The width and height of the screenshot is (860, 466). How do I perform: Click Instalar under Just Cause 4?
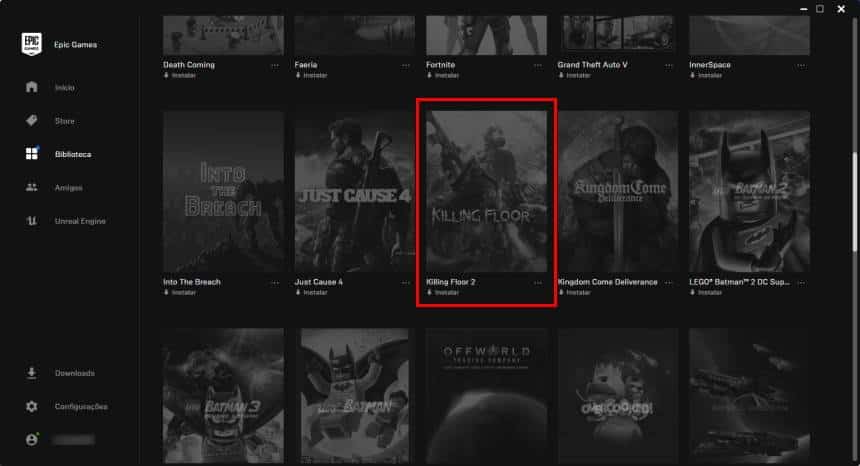point(311,293)
